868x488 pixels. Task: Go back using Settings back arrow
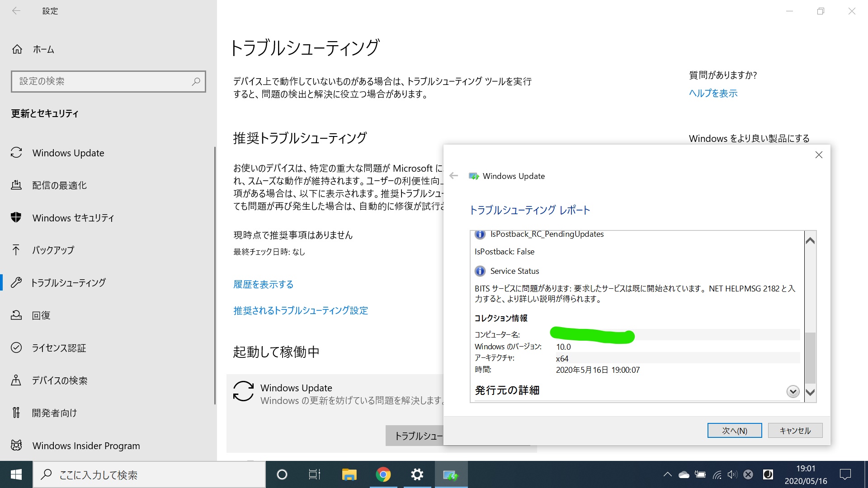[x=16, y=11]
